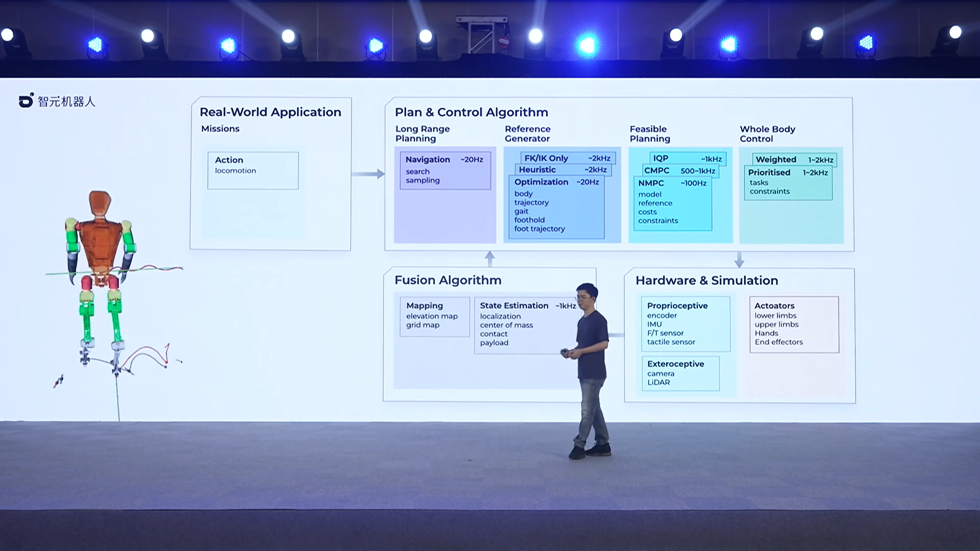
Task: Click "costs" under NMPC
Action: 647,212
